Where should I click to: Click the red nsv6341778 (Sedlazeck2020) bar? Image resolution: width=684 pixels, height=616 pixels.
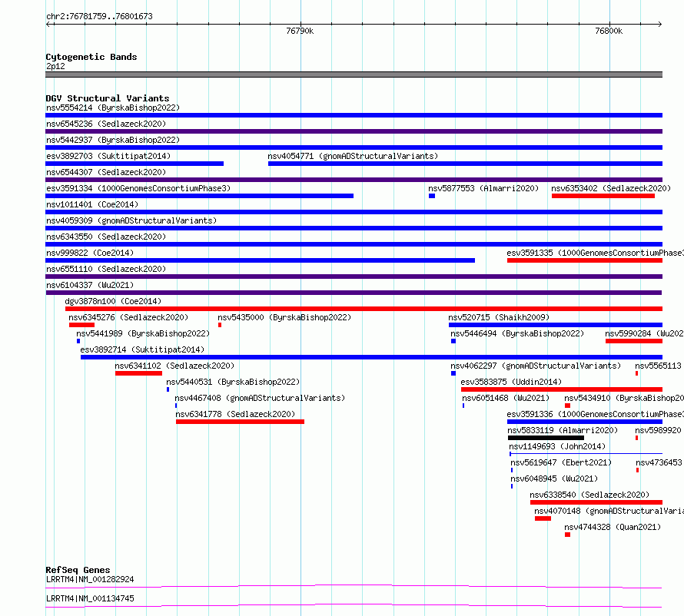point(240,422)
